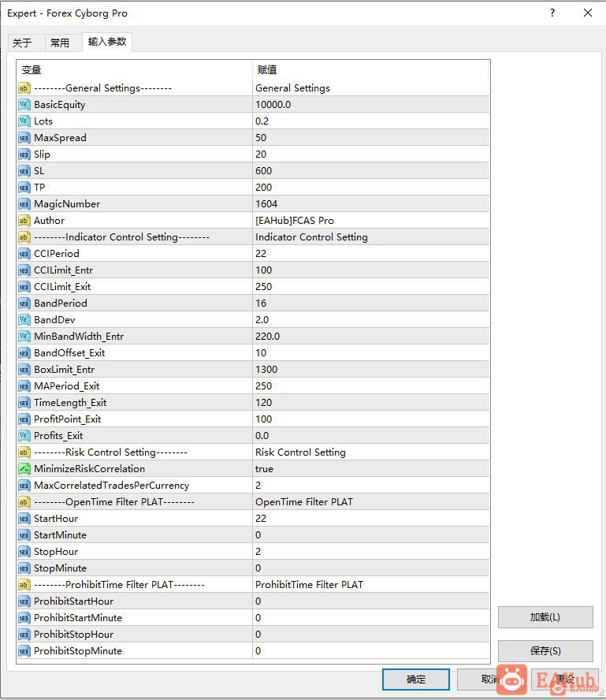Click the icon beside CCILimit_Entr
This screenshot has width=606, height=700.
click(x=24, y=270)
